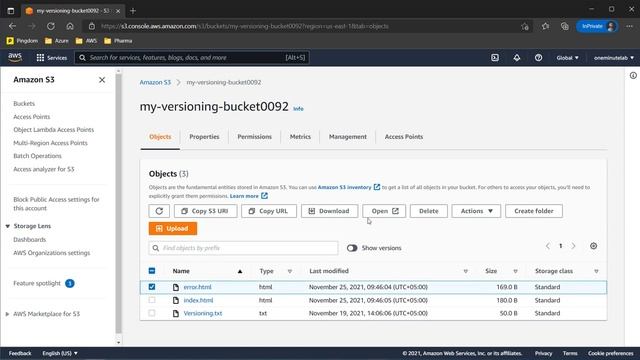Check the index.html checkbox
The image size is (640, 360).
point(152,300)
